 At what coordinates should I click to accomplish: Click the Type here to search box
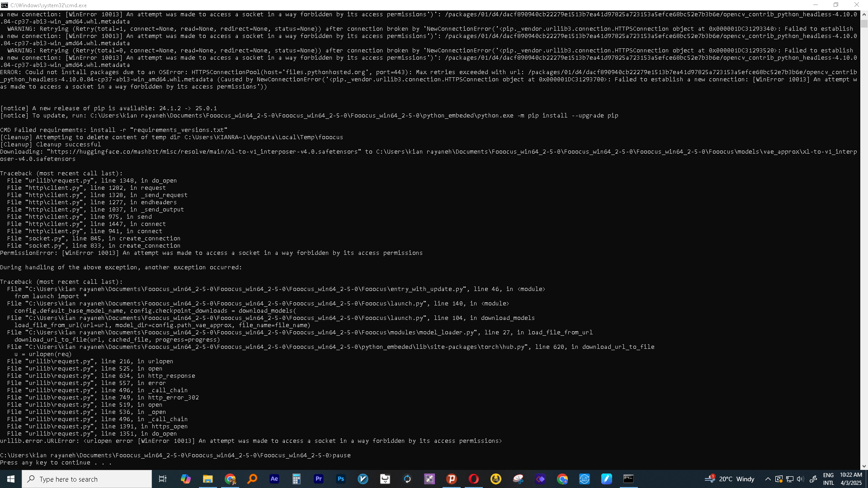coord(87,479)
